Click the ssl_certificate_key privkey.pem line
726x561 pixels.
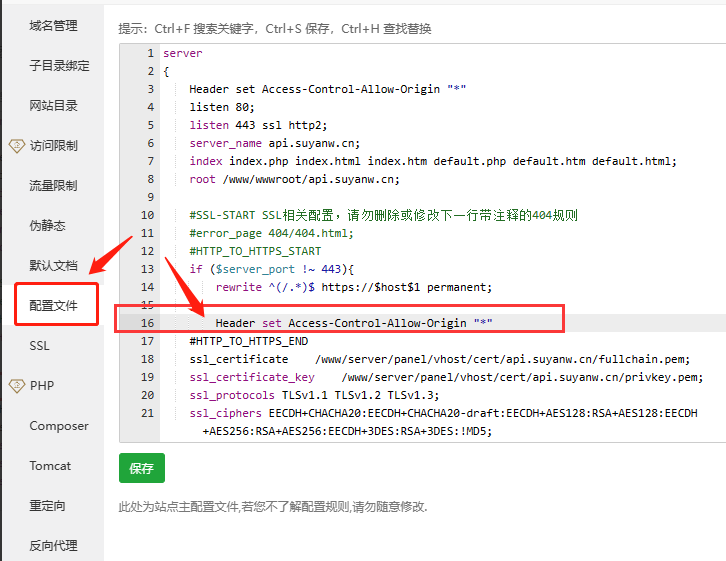click(446, 377)
